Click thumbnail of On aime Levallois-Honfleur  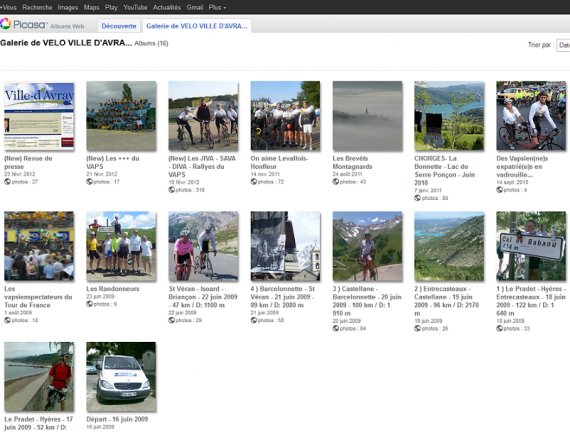tap(285, 116)
